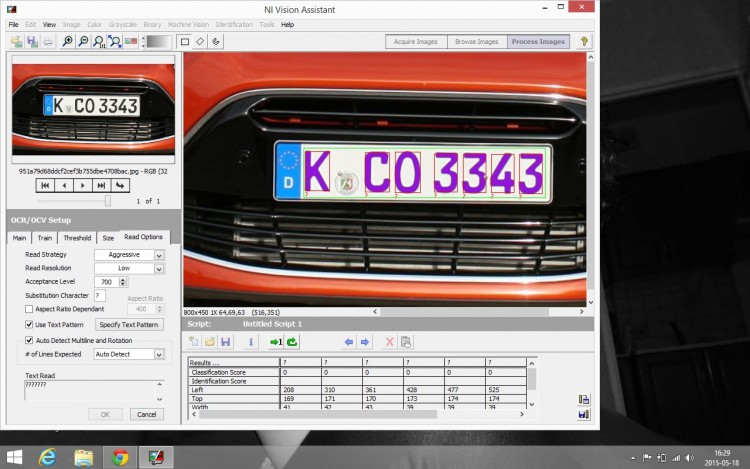The image size is (750, 469).
Task: Save the current script
Action: tap(226, 342)
